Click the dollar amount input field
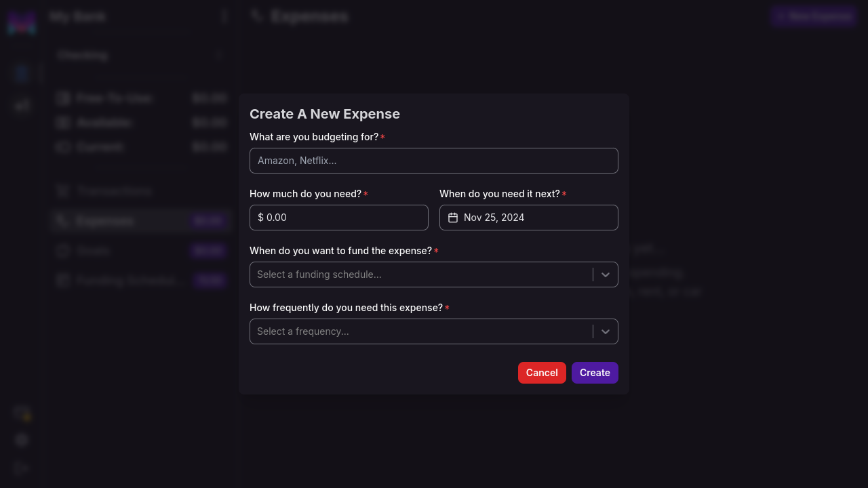Screen dimensions: 868x488 click(x=339, y=218)
